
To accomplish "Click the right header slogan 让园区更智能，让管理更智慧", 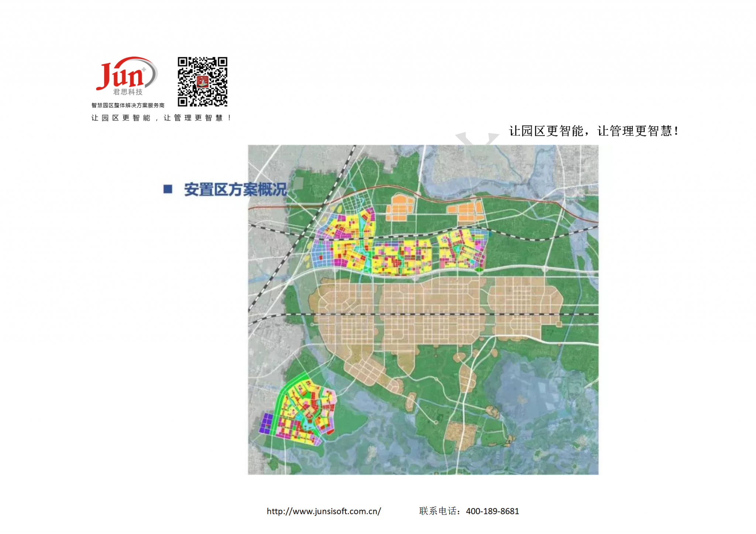I will click(x=594, y=131).
